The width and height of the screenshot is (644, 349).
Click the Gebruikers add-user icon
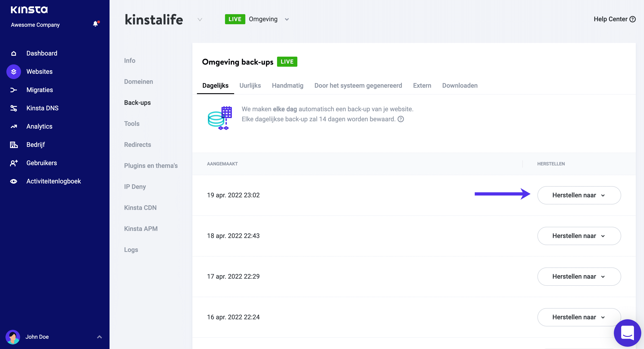14,163
